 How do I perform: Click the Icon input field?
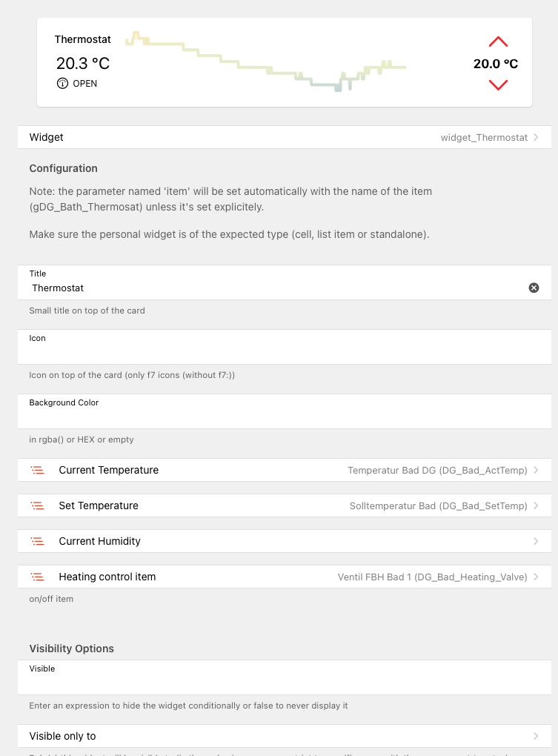coord(222,351)
